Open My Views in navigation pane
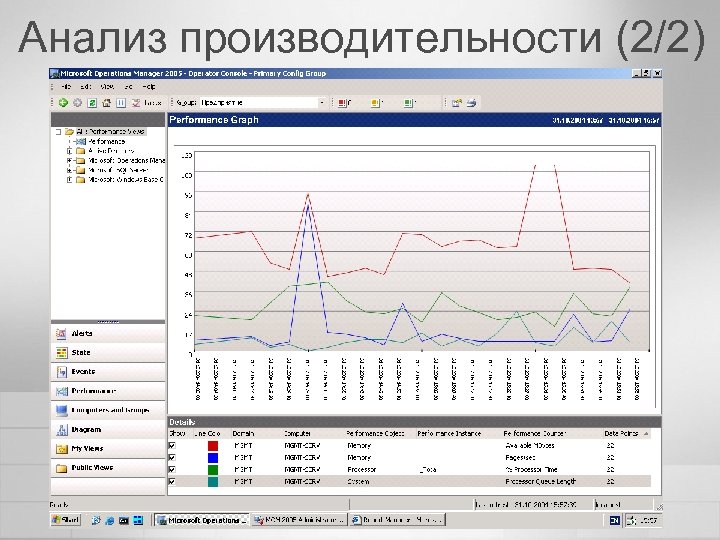 pos(108,449)
